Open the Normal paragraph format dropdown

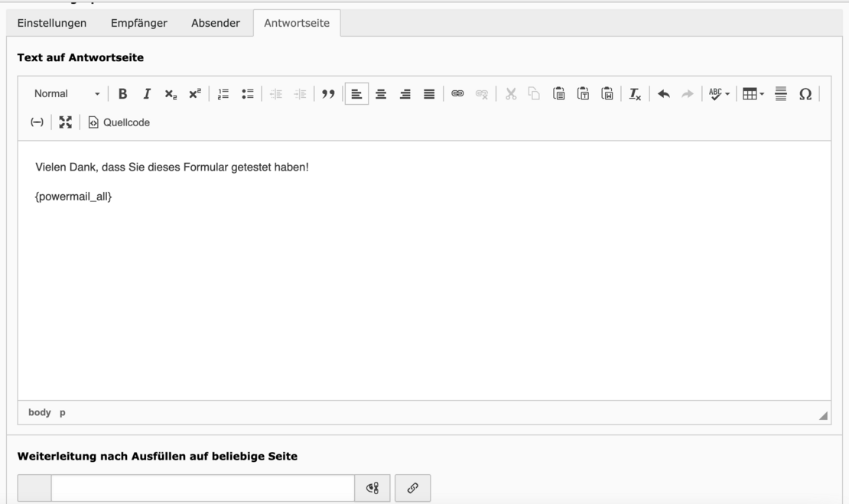[x=67, y=94]
